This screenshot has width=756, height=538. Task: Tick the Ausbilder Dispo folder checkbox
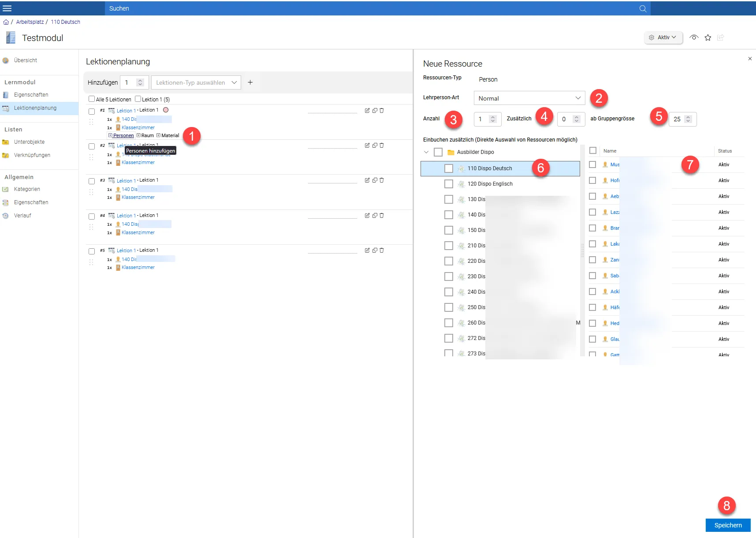[x=438, y=152]
